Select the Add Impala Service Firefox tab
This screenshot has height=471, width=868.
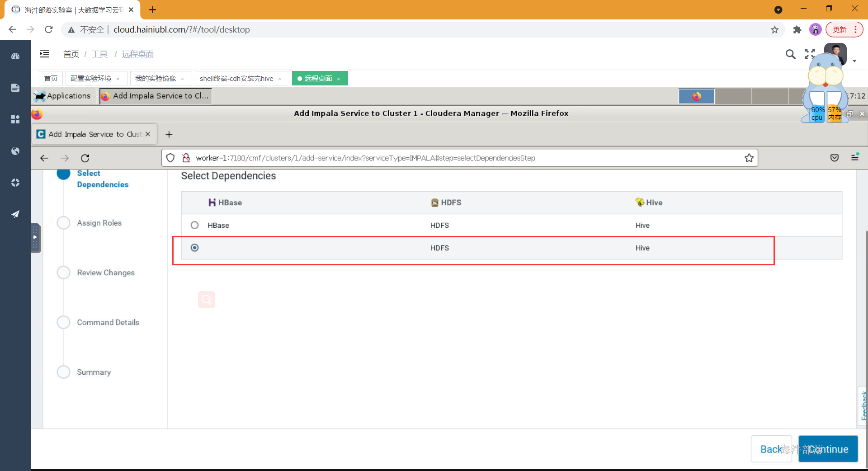click(95, 134)
